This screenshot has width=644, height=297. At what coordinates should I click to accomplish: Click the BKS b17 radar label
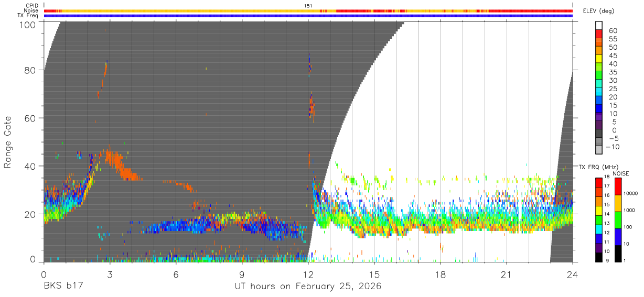tap(63, 287)
